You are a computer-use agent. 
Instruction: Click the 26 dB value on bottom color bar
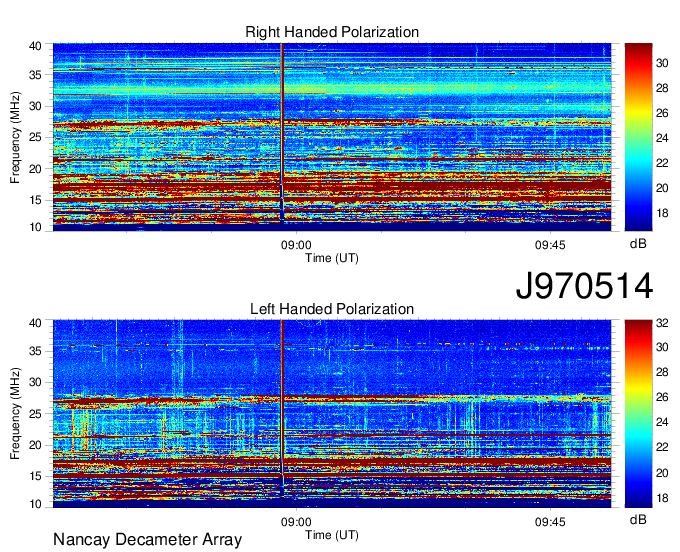pos(662,397)
